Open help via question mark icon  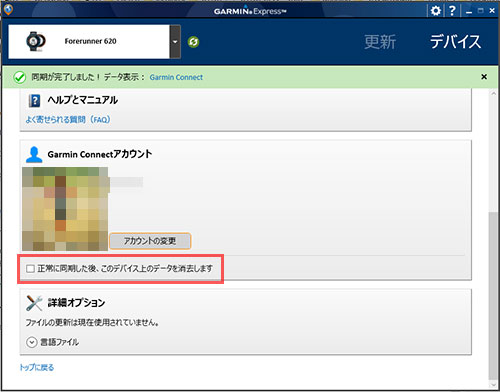[x=452, y=11]
